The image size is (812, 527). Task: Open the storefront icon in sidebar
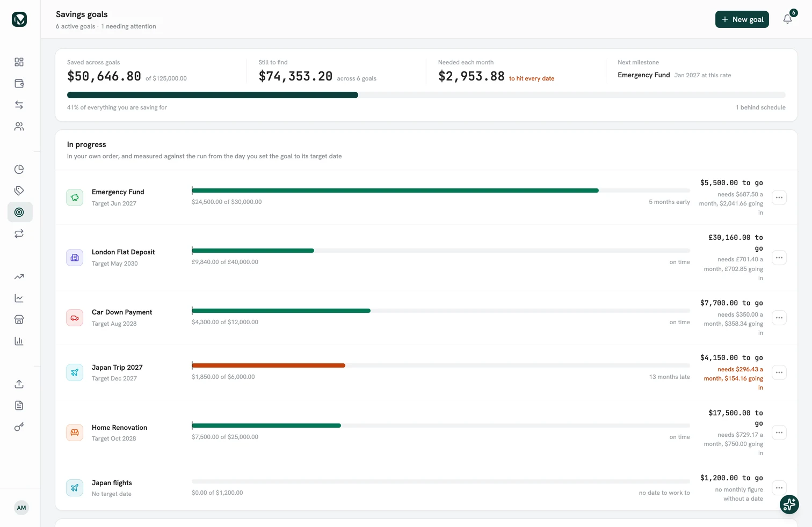[x=19, y=320]
